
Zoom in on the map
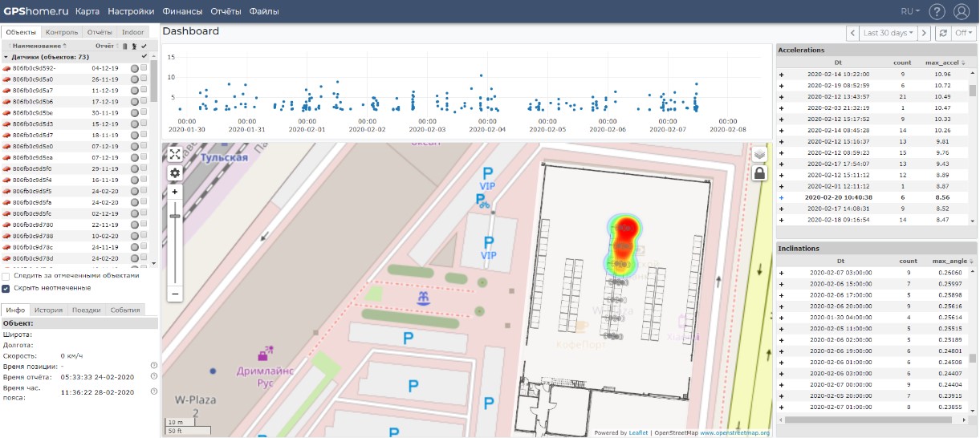pos(175,193)
